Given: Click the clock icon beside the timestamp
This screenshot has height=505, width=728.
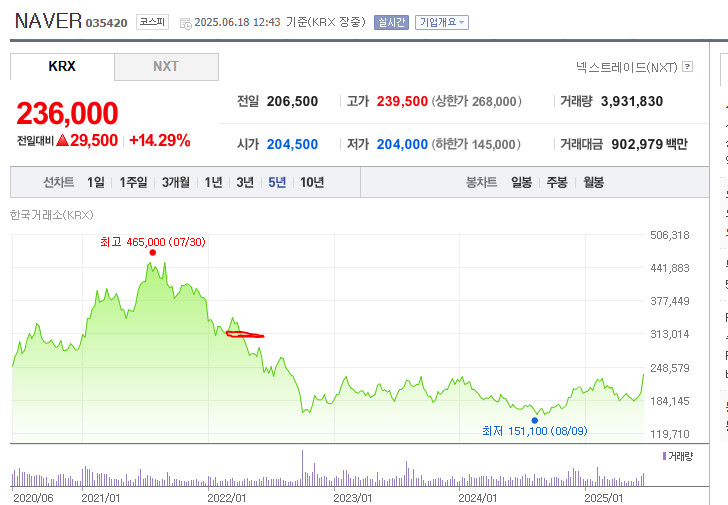Looking at the screenshot, I should point(185,23).
